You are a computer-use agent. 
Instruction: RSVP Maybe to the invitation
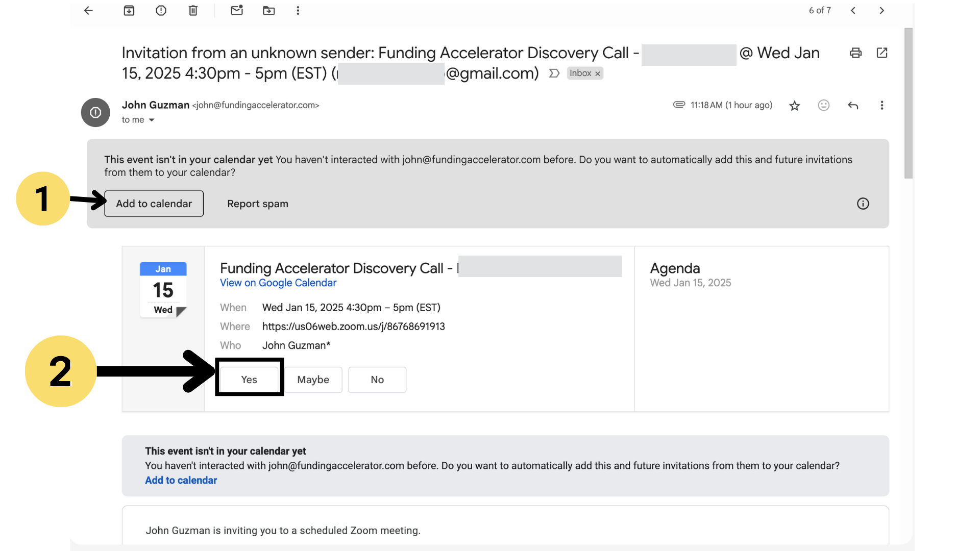point(313,380)
